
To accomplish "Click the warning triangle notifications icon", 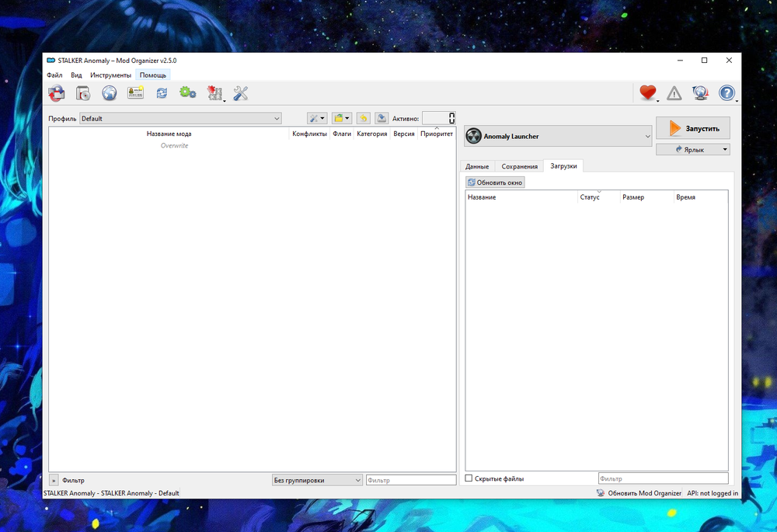I will coord(674,93).
